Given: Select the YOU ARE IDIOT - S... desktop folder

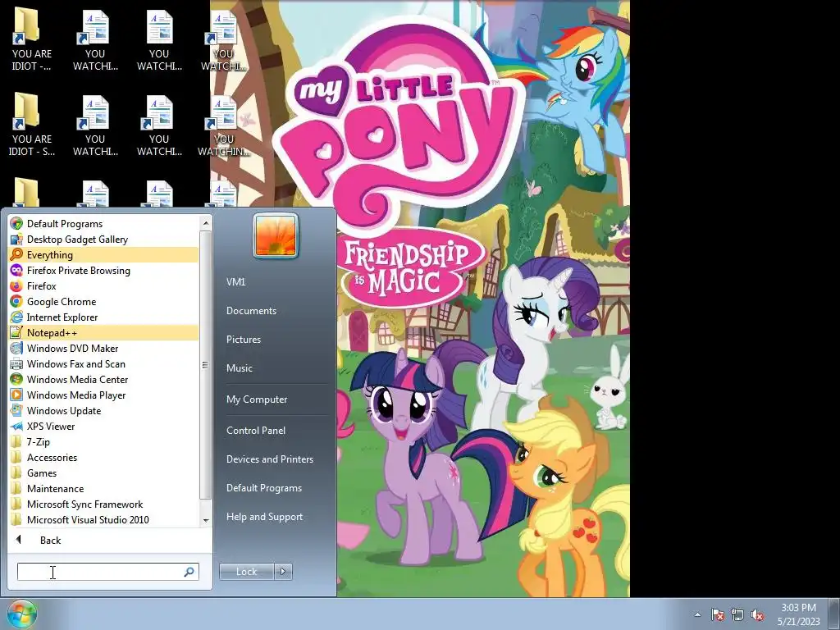Looking at the screenshot, I should pos(31,126).
